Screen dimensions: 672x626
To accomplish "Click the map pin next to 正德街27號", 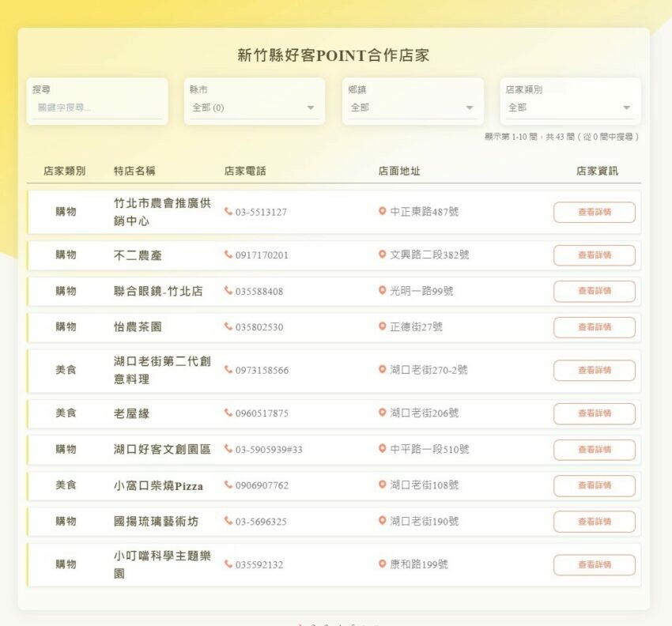I will [x=383, y=326].
